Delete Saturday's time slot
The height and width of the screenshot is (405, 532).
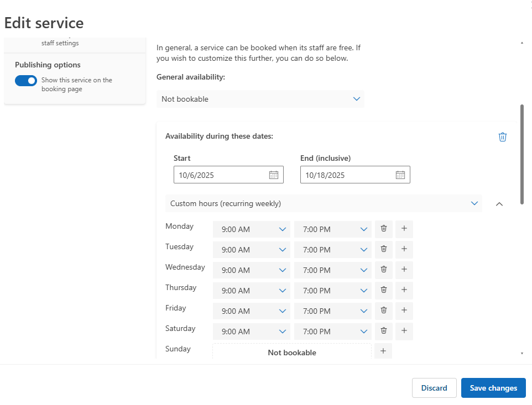point(383,331)
